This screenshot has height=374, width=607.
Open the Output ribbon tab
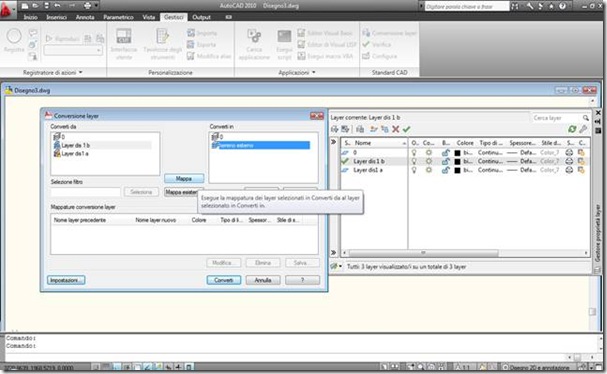click(201, 17)
